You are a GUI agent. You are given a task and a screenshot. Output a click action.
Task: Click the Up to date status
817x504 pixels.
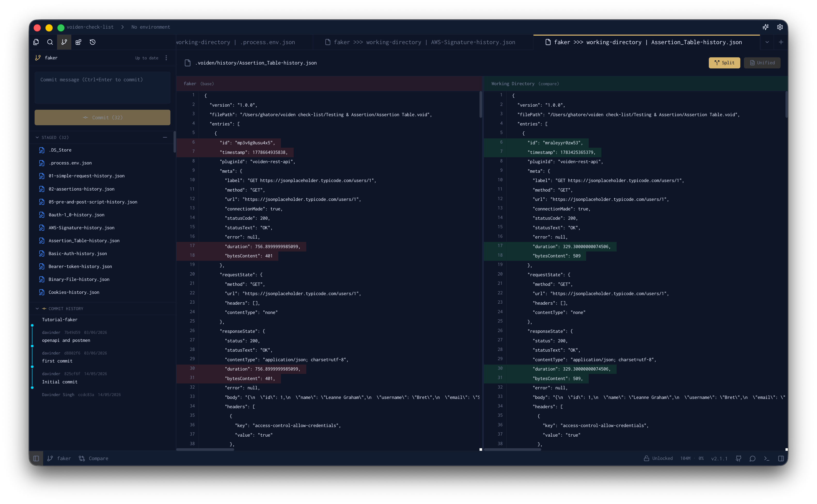coord(147,58)
